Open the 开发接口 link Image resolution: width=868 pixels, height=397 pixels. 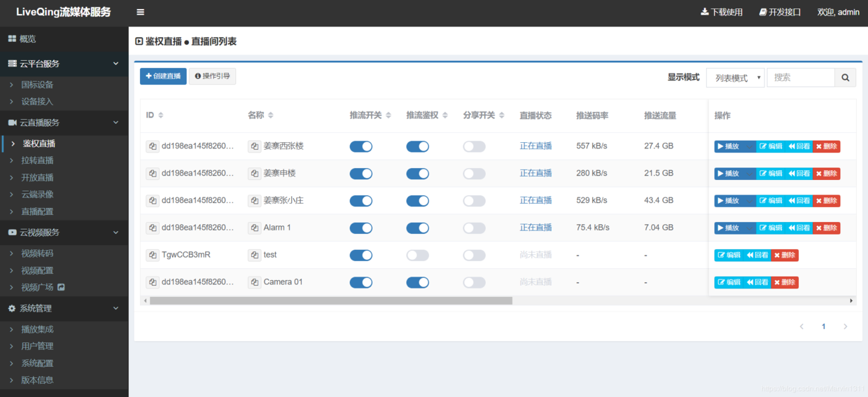tap(780, 12)
